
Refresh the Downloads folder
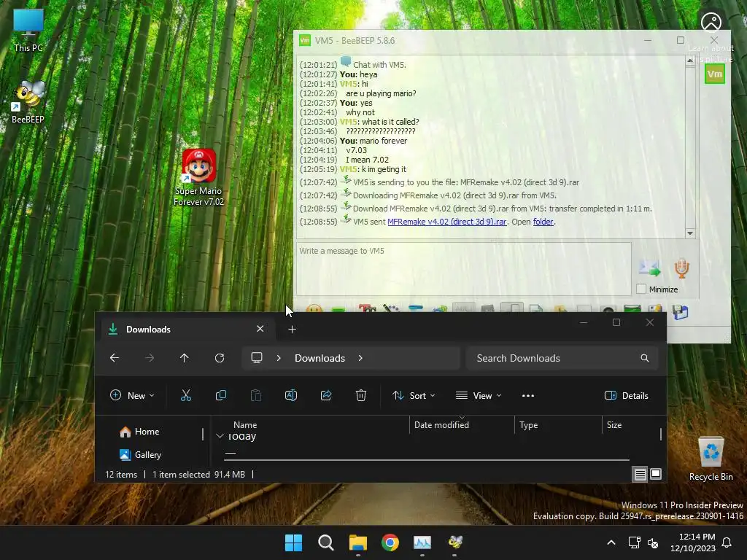click(220, 357)
